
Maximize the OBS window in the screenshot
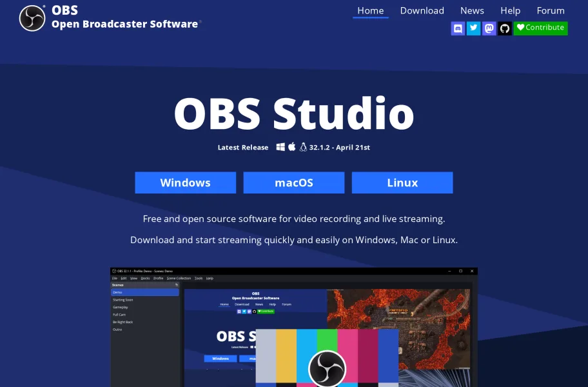[x=460, y=271]
